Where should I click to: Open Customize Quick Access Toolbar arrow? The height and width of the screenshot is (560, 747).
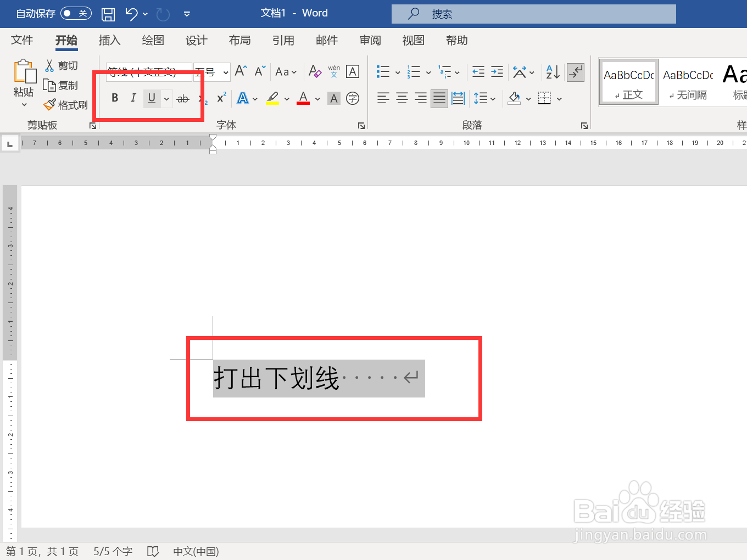pyautogui.click(x=187, y=14)
